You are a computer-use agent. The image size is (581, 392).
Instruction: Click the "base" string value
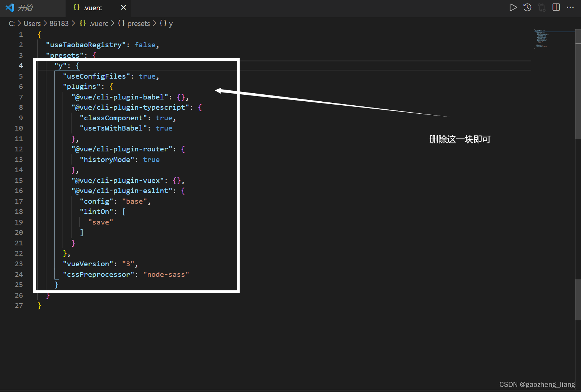[134, 201]
